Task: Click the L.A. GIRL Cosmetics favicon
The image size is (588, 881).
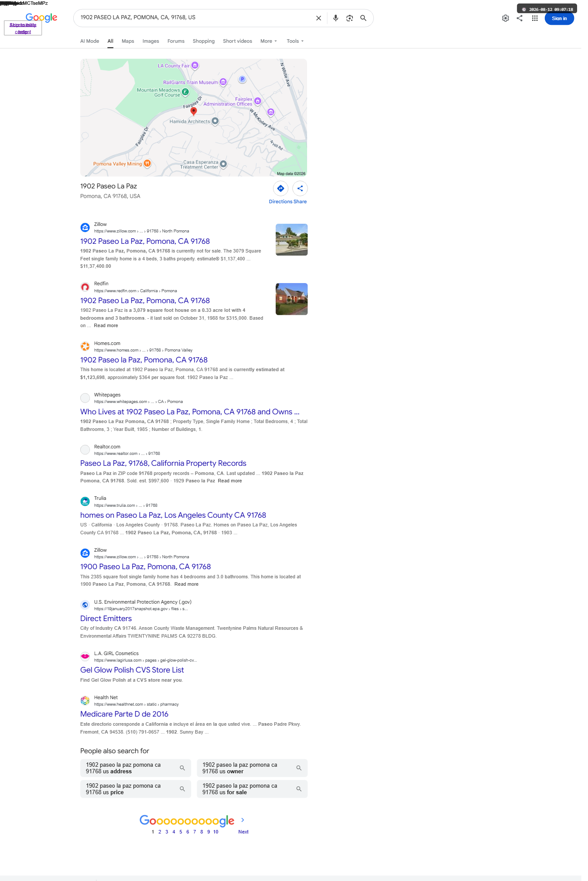Action: (x=85, y=656)
